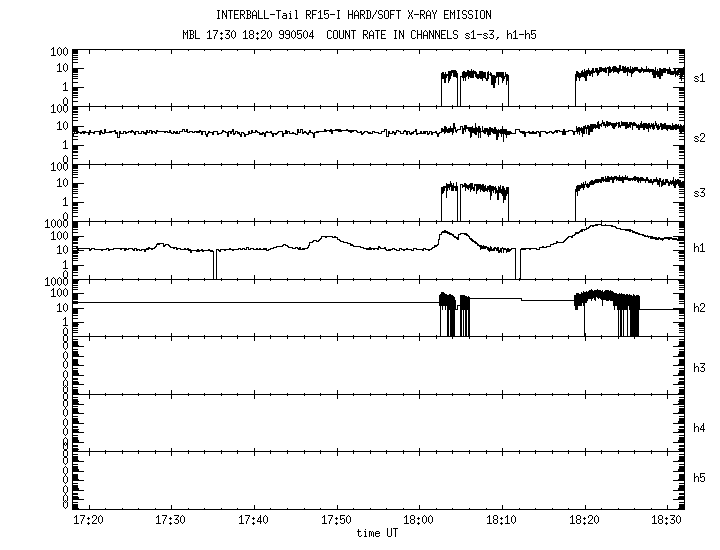Click the 17:20 time axis tick label

pos(89,521)
